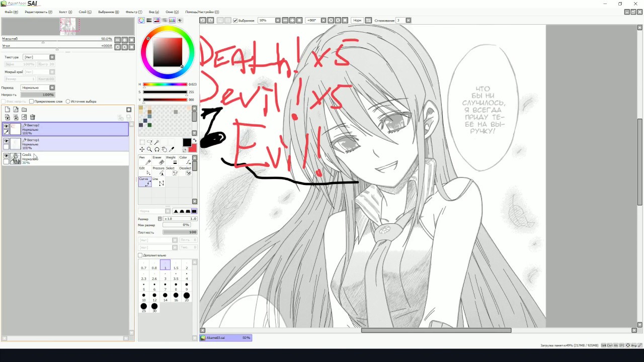
Task: Pick the magic wand tool
Action: coord(157,142)
